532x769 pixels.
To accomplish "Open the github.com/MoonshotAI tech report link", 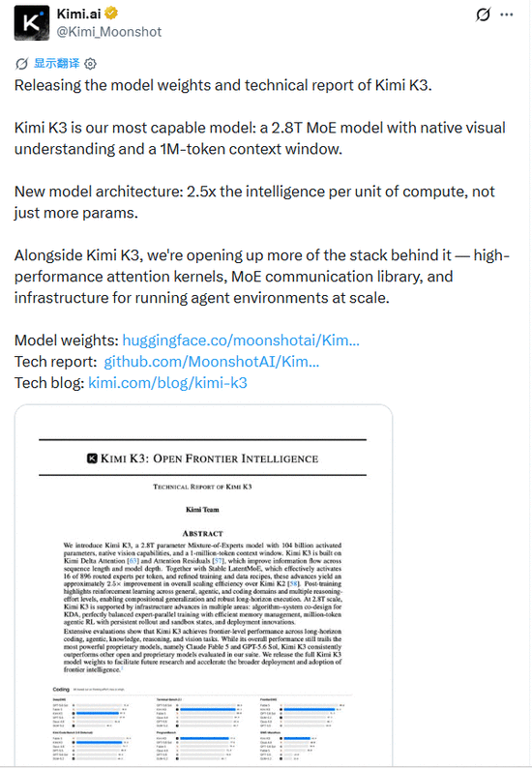I will pyautogui.click(x=211, y=362).
